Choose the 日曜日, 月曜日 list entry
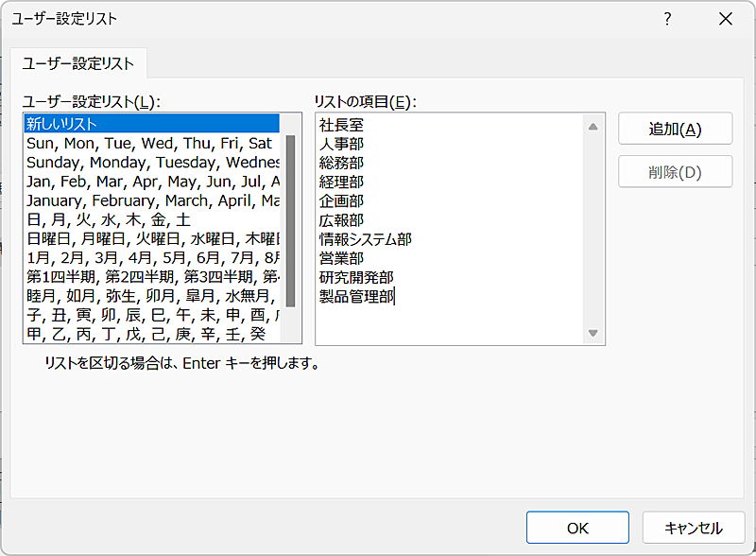The width and height of the screenshot is (756, 556). [x=151, y=238]
